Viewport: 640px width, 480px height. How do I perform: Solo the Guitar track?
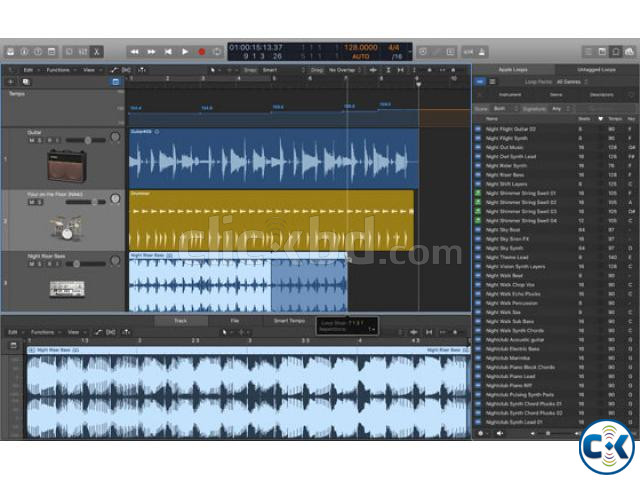40,140
